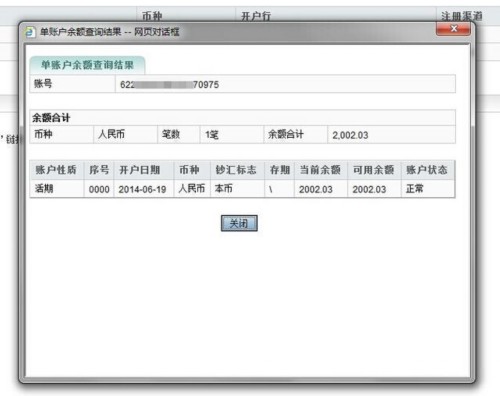The width and height of the screenshot is (500, 396).
Task: Click the 人民币 cell in the summary row
Action: coord(125,134)
